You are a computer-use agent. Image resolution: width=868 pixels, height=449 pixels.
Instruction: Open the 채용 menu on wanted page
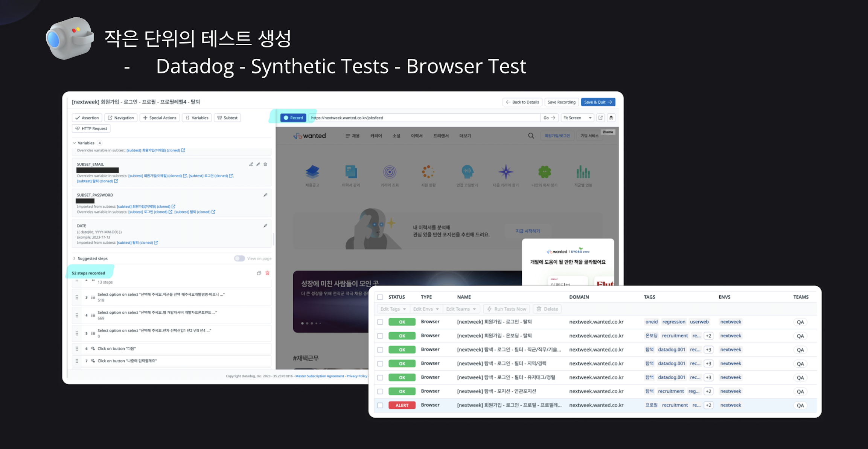pyautogui.click(x=352, y=136)
